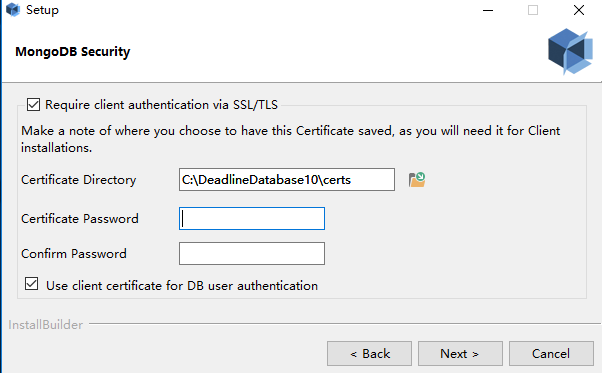Click the Setup cube icon in title bar
The image size is (602, 373).
pos(13,10)
